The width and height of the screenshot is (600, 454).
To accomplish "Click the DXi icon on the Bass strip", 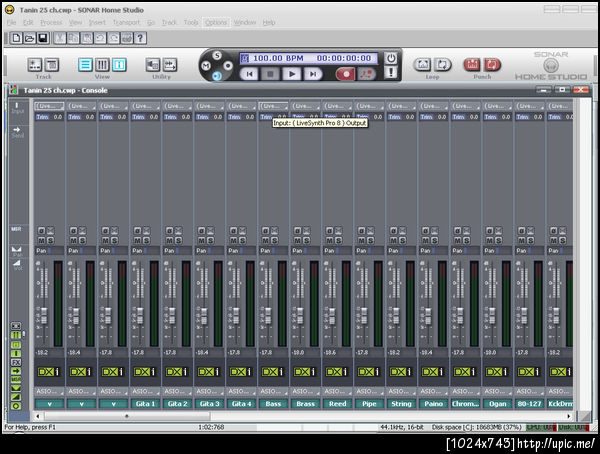I will pos(273,372).
